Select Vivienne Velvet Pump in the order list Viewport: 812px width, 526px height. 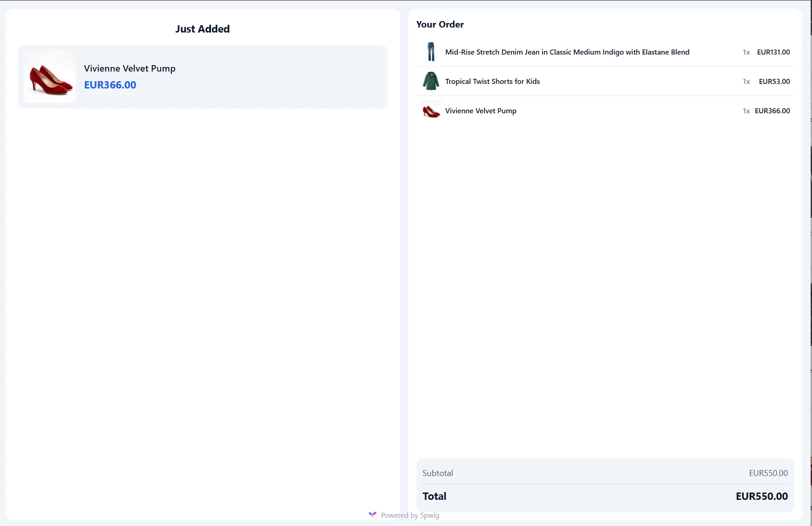click(x=481, y=111)
